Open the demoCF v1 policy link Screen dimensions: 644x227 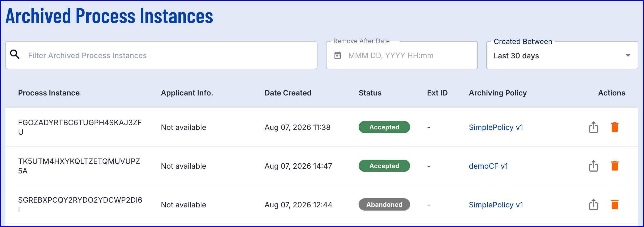pos(488,166)
